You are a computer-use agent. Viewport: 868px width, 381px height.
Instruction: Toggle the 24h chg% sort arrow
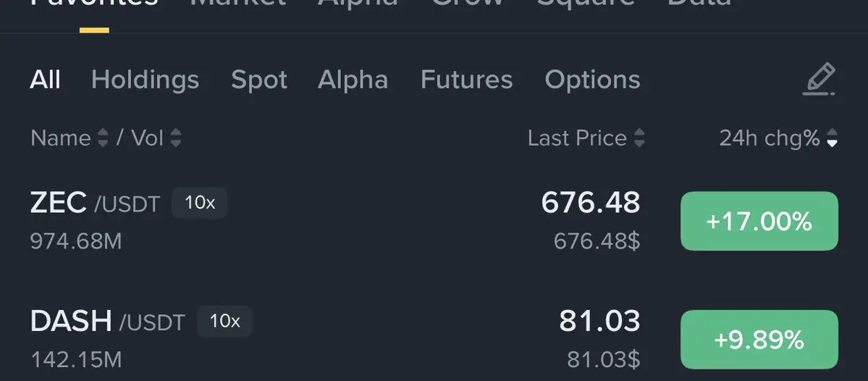[x=832, y=138]
